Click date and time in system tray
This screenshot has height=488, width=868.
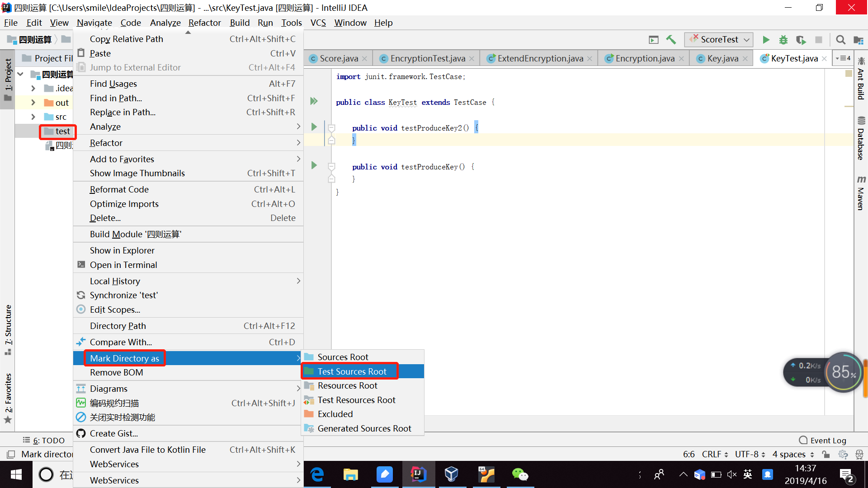click(805, 474)
